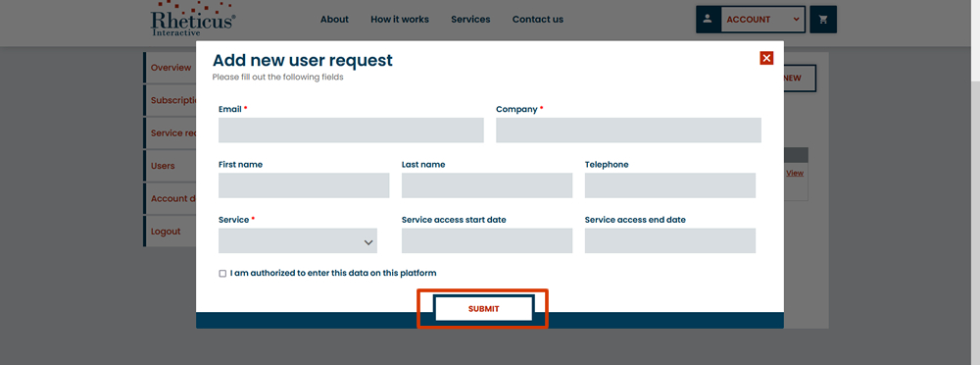Focus the Email input field

351,130
